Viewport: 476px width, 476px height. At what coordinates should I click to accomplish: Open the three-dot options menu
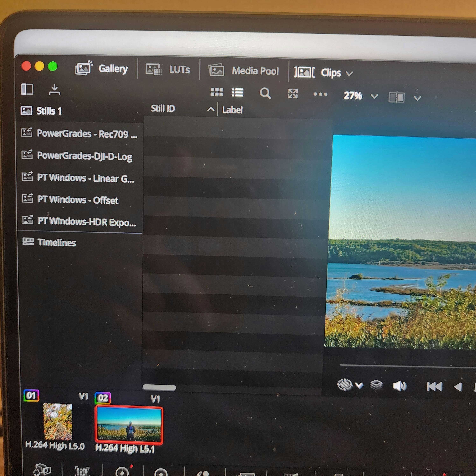pos(320,94)
